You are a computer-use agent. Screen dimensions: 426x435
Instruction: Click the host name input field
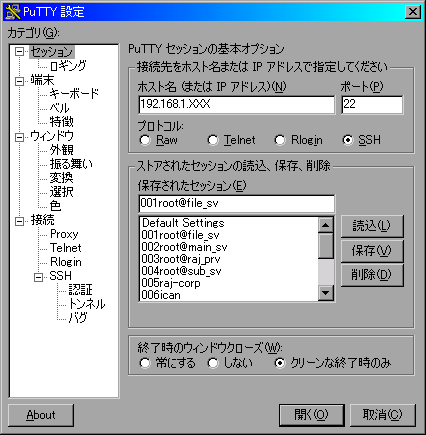pyautogui.click(x=237, y=105)
